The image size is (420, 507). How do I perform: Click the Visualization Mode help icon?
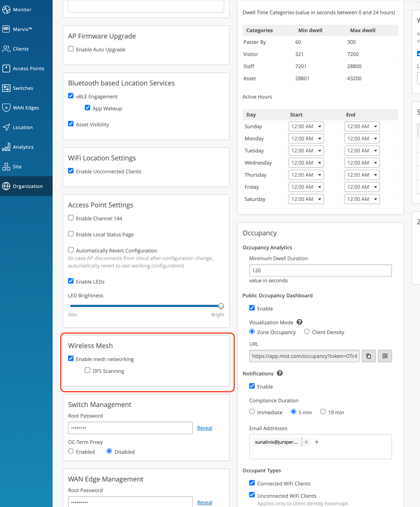[299, 322]
